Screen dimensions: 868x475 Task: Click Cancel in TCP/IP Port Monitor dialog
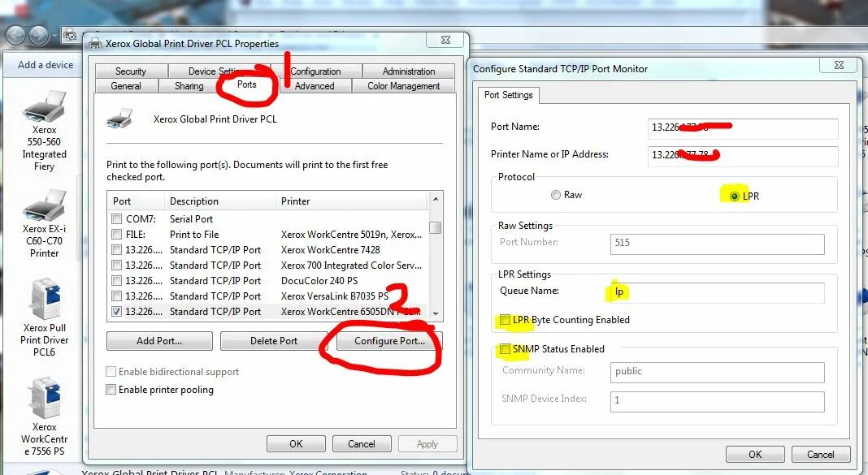click(x=820, y=455)
